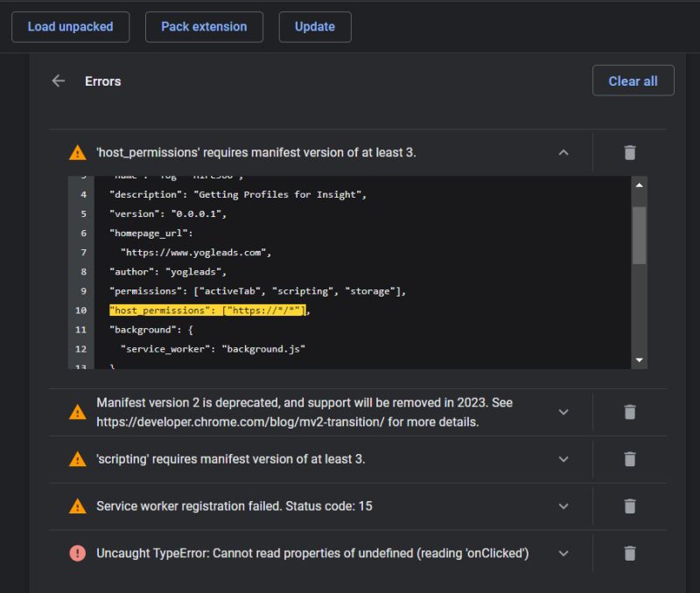Viewport: 700px width, 593px height.
Task: Click the red error icon beside Uncaught TypeError
Action: pos(77,553)
